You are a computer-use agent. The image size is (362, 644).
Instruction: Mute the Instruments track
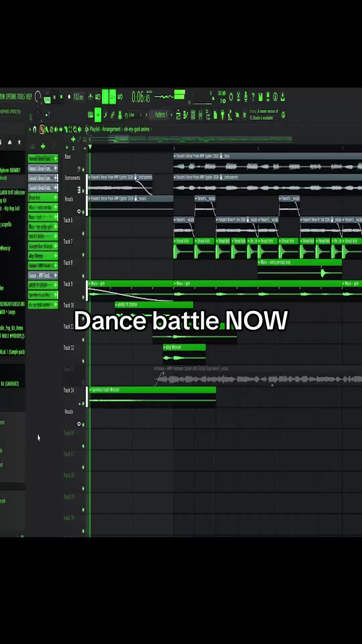pos(83,191)
